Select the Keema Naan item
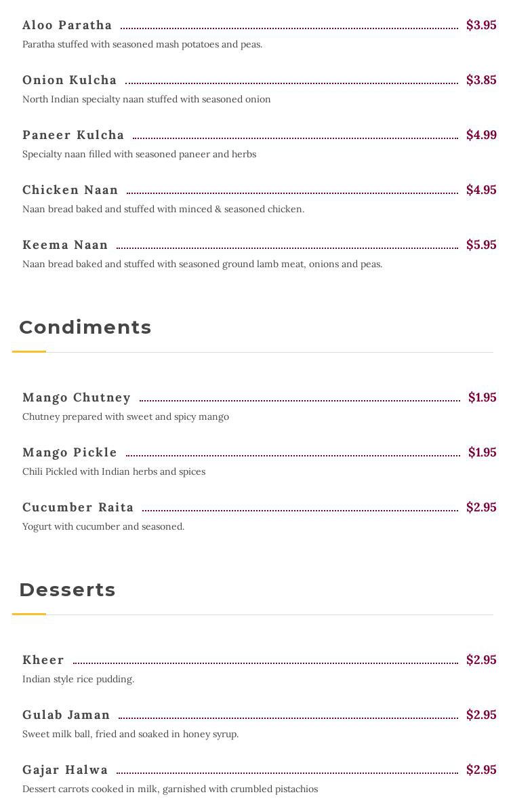 coord(65,245)
